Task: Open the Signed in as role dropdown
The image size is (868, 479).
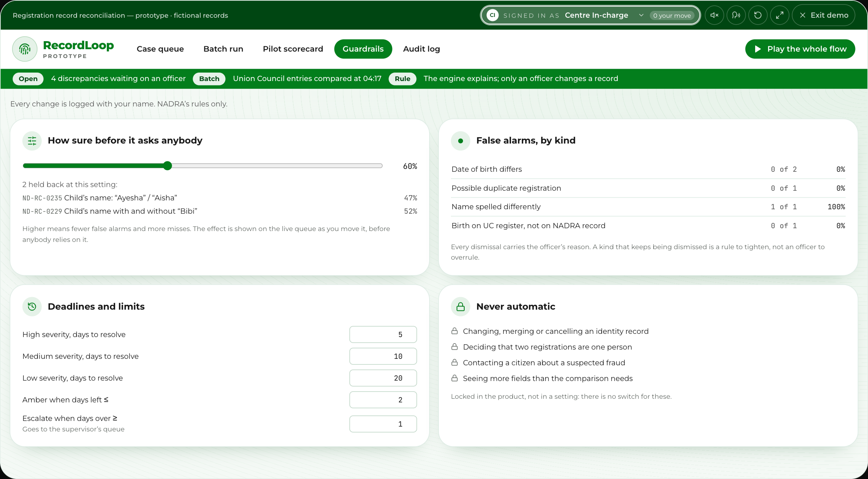Action: pyautogui.click(x=590, y=15)
